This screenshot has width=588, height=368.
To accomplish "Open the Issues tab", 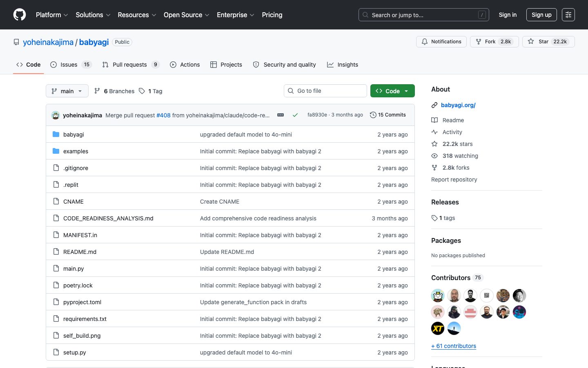I will [71, 65].
